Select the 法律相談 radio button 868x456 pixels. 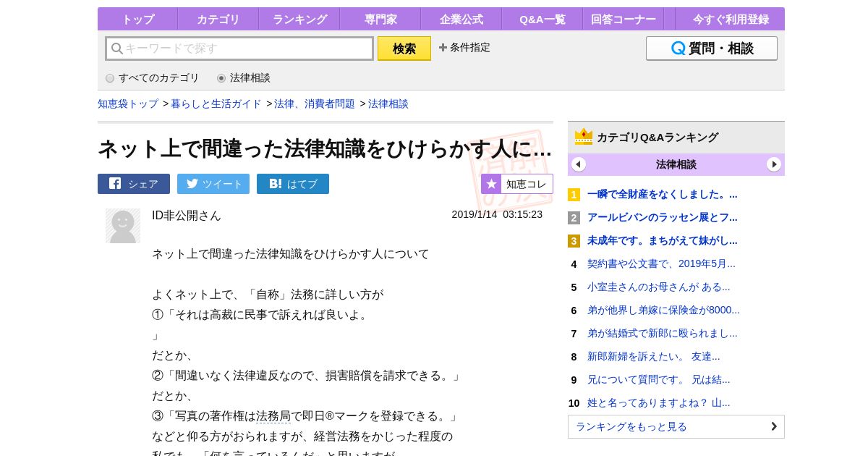[221, 78]
